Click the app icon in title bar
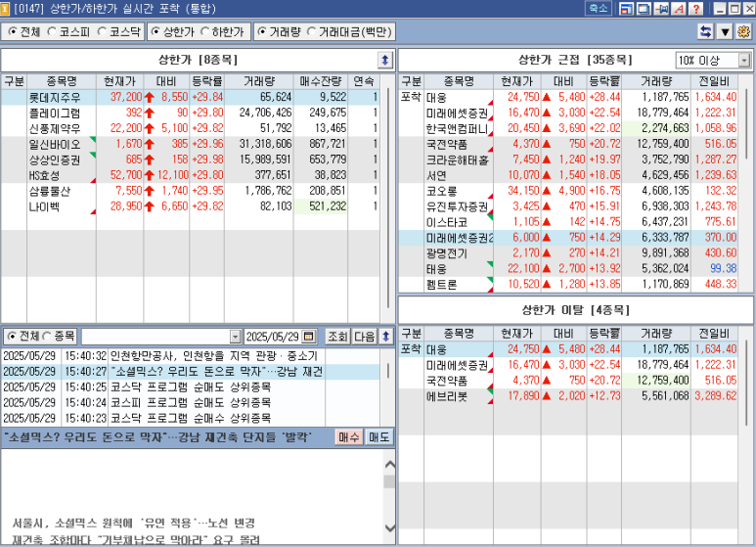This screenshot has height=547, width=756. [x=5, y=8]
